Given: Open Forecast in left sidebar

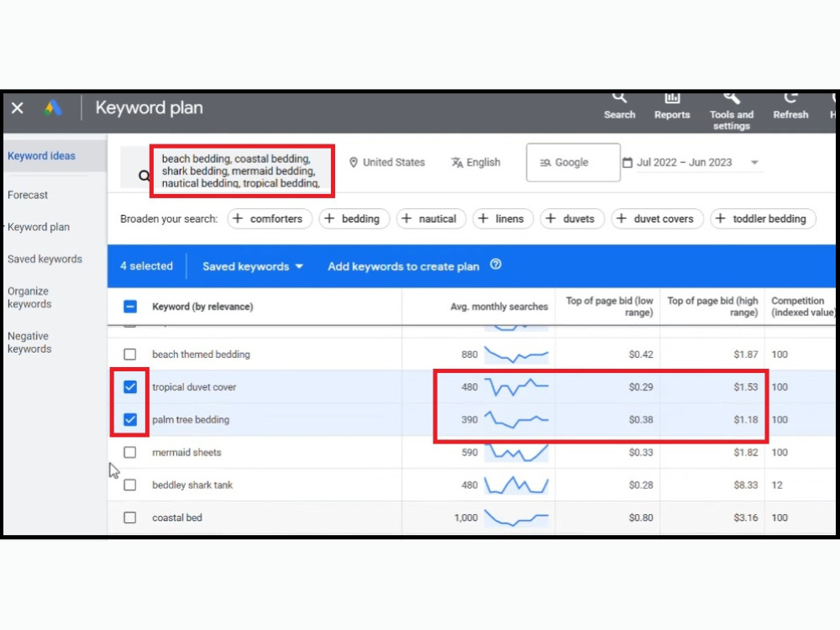Looking at the screenshot, I should point(28,195).
